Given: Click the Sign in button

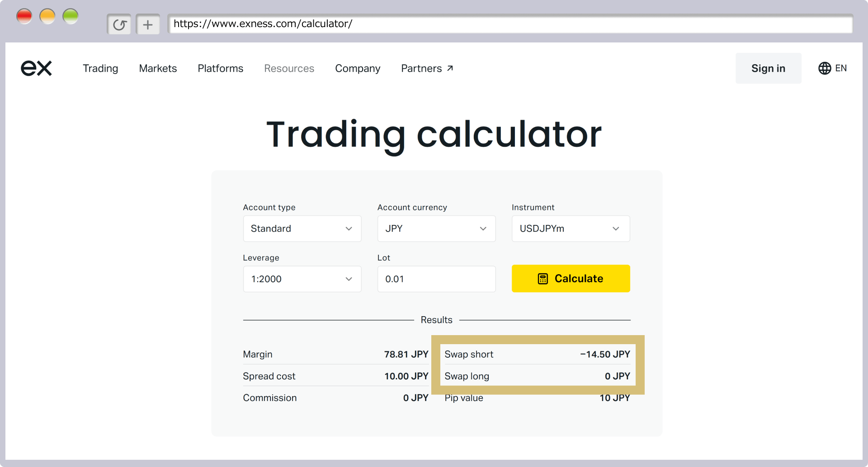Looking at the screenshot, I should [769, 68].
